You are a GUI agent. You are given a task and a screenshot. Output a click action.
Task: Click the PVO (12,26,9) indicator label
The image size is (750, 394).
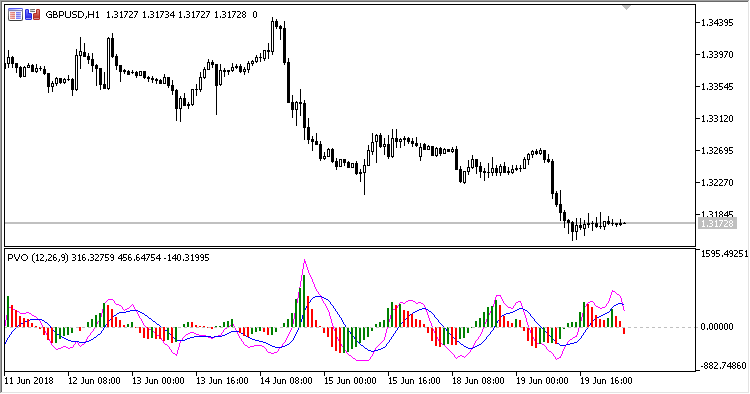point(38,258)
